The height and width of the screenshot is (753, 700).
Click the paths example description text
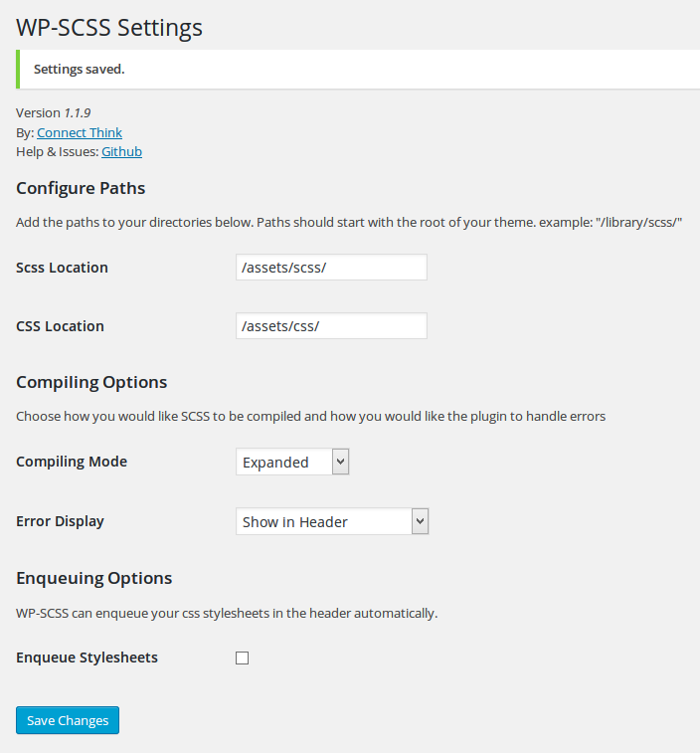tap(349, 222)
